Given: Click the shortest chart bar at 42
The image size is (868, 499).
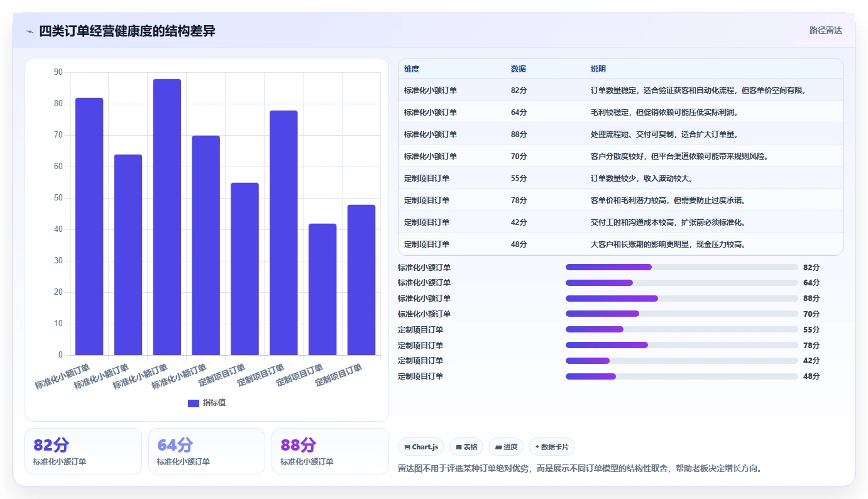Looking at the screenshot, I should click(322, 289).
